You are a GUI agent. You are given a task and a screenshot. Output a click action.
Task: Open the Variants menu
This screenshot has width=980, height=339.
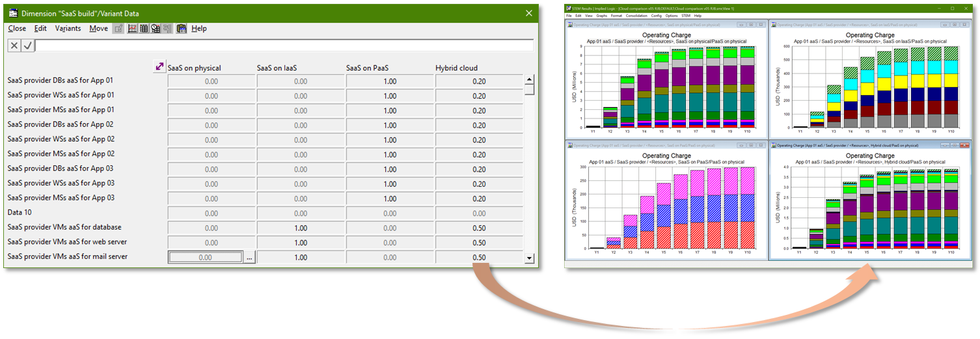point(68,29)
